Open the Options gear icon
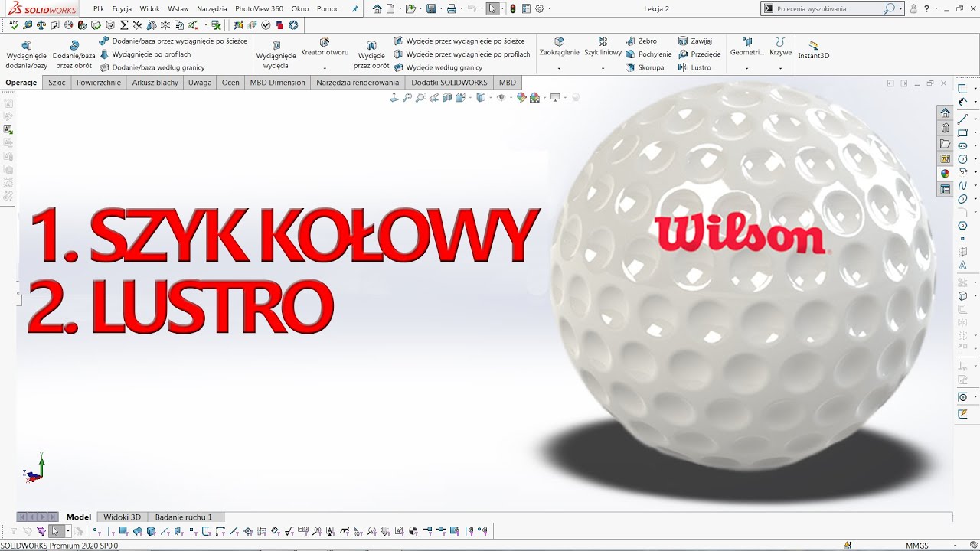 (539, 9)
